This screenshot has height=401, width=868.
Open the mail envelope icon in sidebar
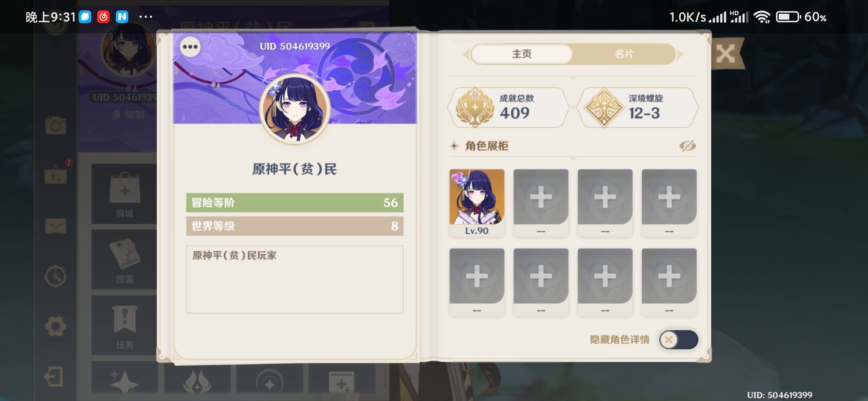[x=56, y=226]
